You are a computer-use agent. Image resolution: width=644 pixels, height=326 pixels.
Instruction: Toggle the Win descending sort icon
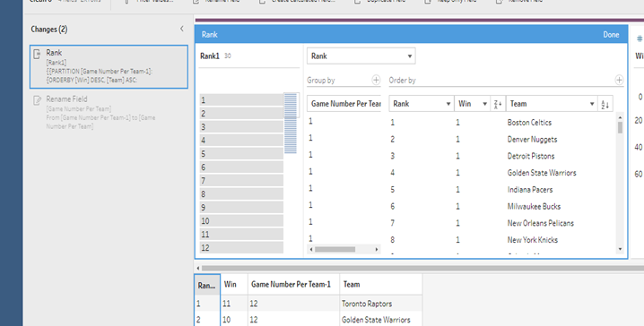498,104
